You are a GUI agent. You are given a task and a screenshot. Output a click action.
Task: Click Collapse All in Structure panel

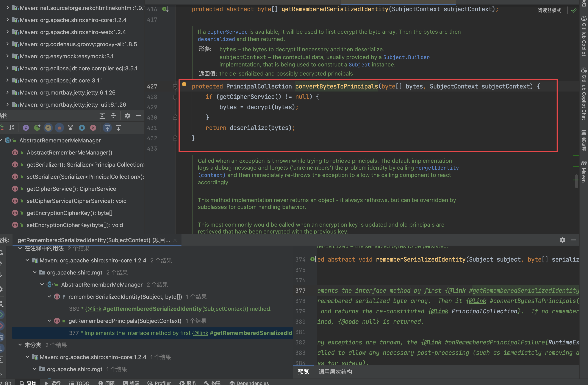click(113, 116)
